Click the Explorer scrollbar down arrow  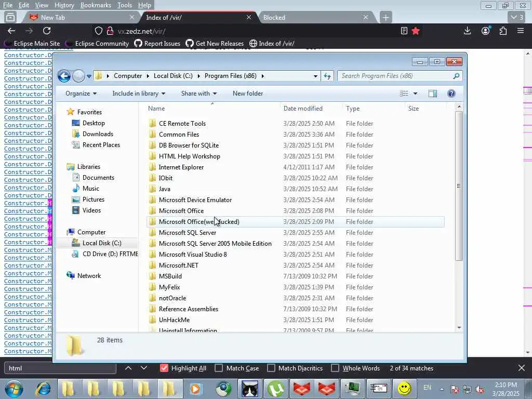tap(459, 327)
